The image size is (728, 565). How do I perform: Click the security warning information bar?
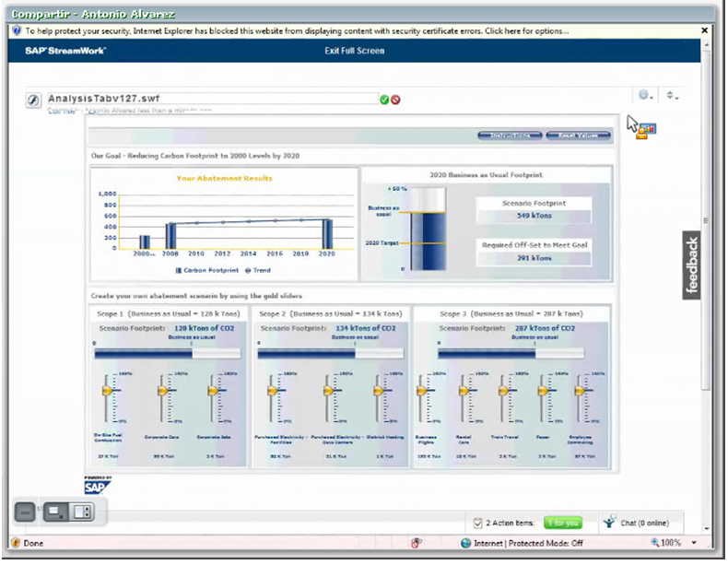click(x=350, y=30)
